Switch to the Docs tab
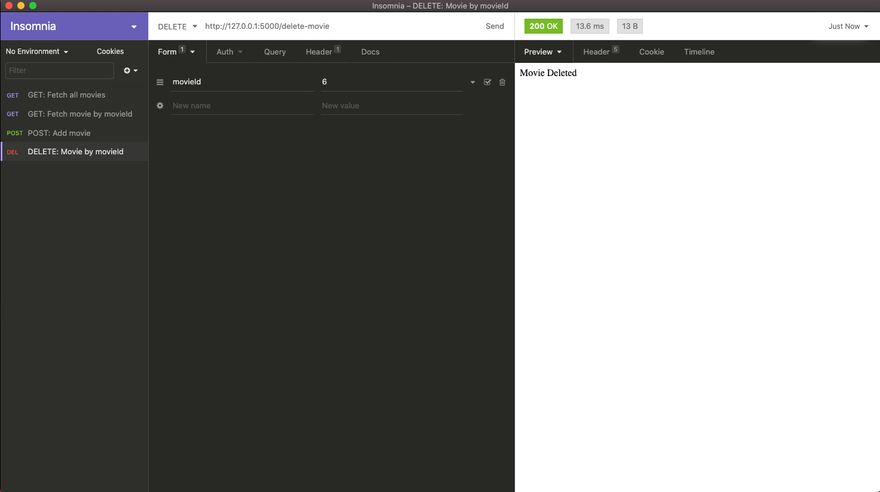The width and height of the screenshot is (880, 492). 370,52
